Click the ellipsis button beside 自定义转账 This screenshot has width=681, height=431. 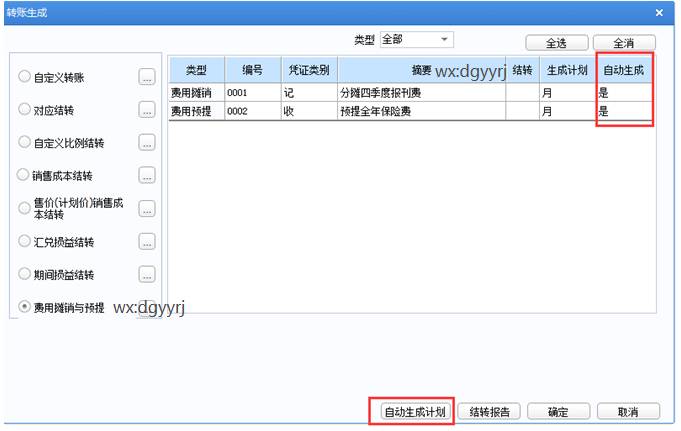click(146, 77)
